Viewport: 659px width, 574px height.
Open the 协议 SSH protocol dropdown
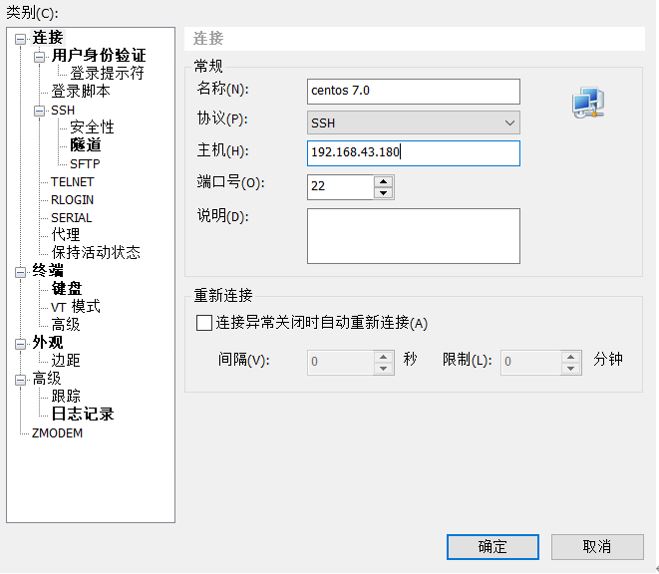413,123
